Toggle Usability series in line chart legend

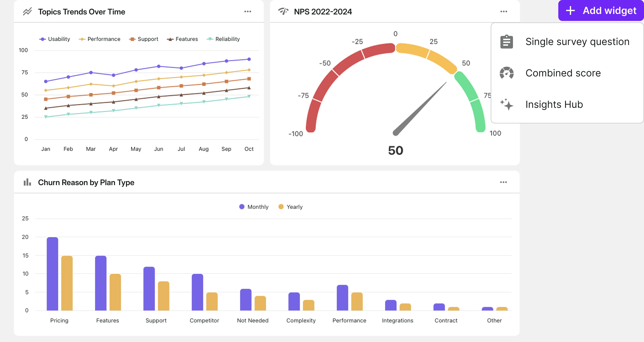(55, 39)
